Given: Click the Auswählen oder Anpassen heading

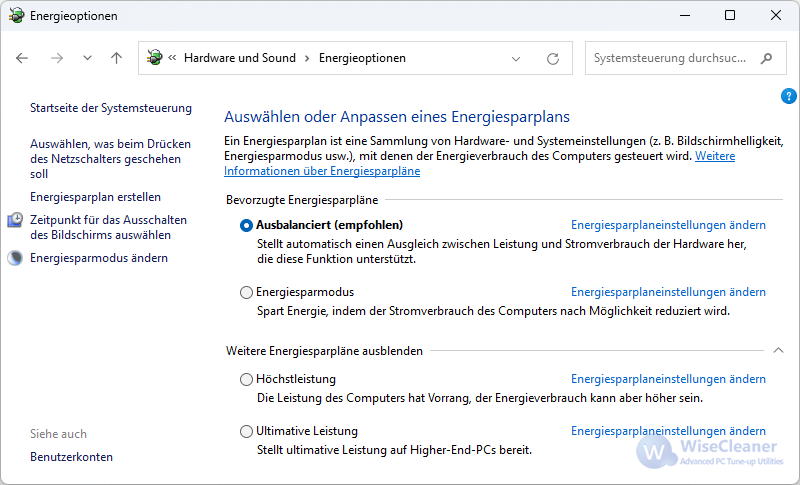Looking at the screenshot, I should 397,117.
